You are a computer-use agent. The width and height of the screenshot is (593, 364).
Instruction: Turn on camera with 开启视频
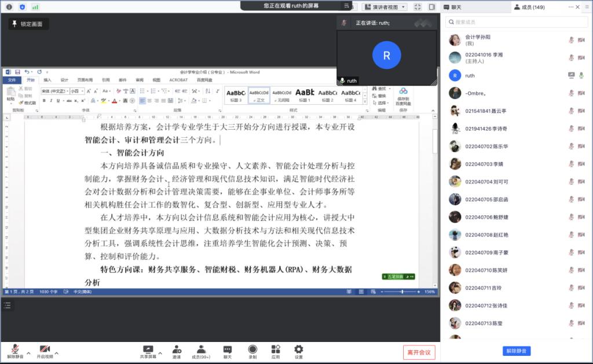[45, 350]
